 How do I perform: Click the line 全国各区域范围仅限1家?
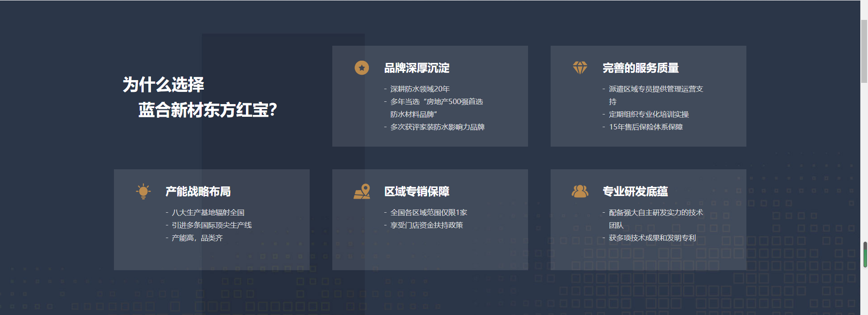pyautogui.click(x=429, y=213)
